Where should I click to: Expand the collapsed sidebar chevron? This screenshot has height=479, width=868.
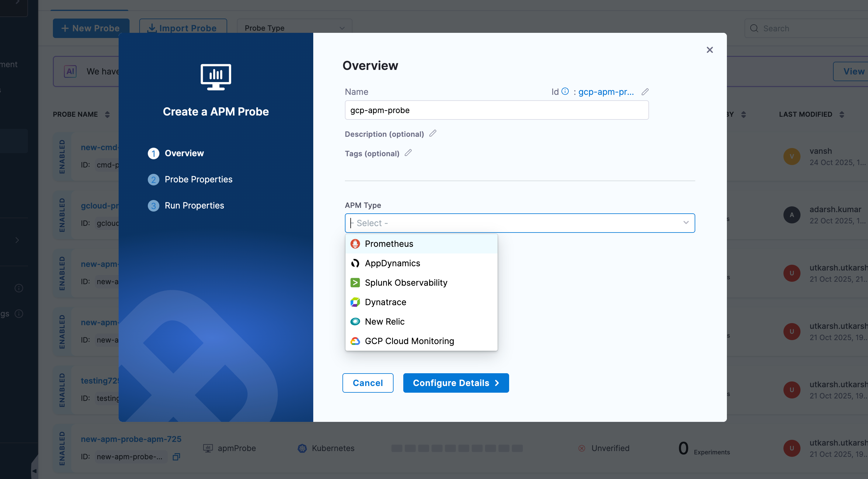click(x=17, y=240)
